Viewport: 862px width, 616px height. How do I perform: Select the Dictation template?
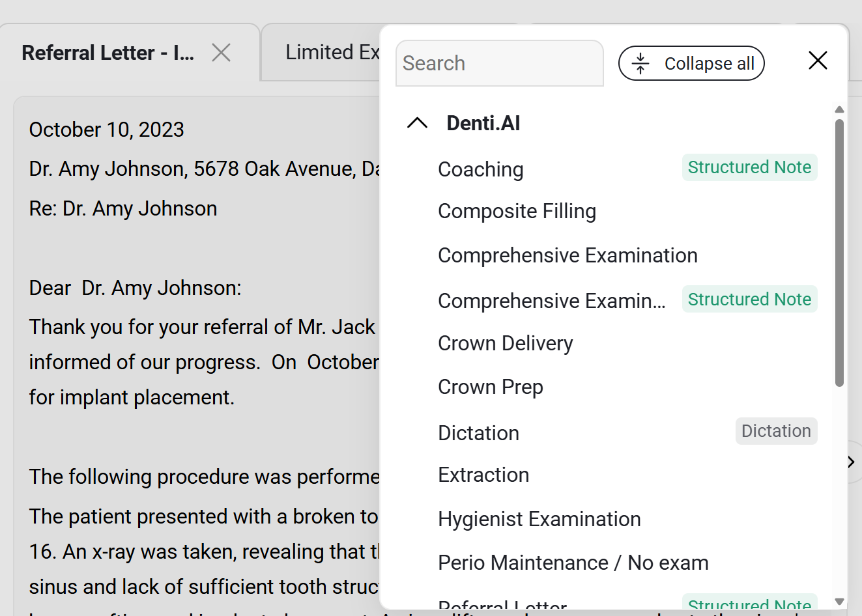(478, 433)
